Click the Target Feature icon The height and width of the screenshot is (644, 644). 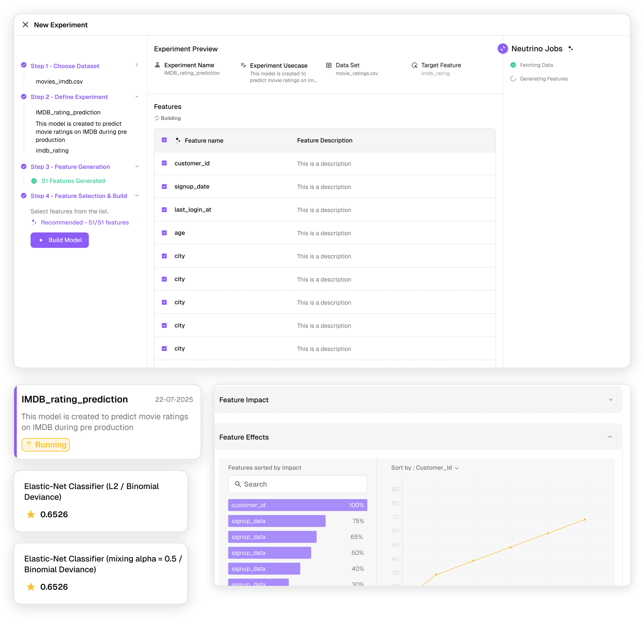pyautogui.click(x=414, y=65)
